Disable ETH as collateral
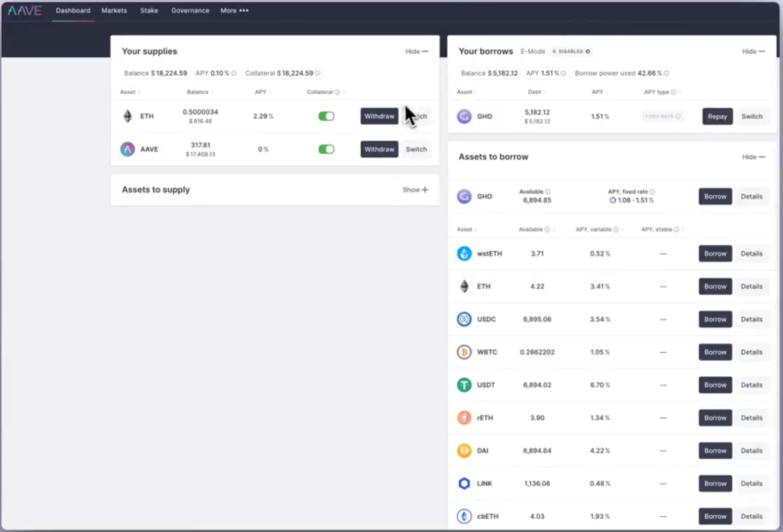The image size is (783, 532). coord(326,116)
